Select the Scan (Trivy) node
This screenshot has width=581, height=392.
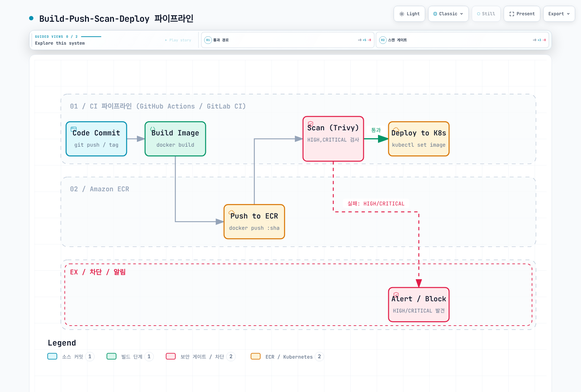(x=333, y=139)
